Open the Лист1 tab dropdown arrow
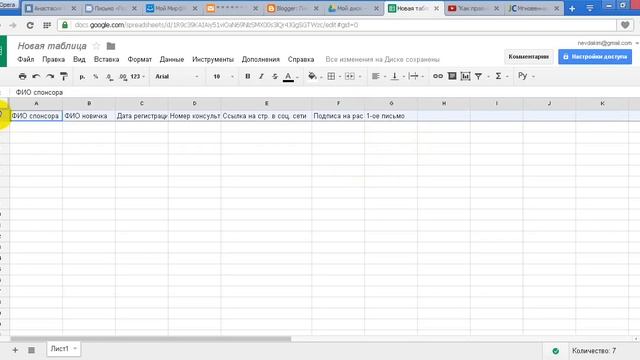This screenshot has height=360, width=640. click(x=75, y=349)
